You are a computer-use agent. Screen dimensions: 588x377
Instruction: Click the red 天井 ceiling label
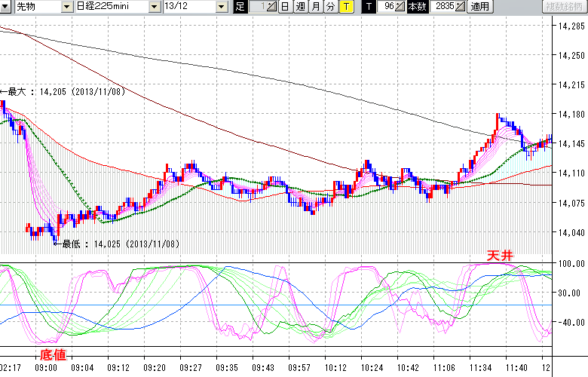[x=499, y=257]
